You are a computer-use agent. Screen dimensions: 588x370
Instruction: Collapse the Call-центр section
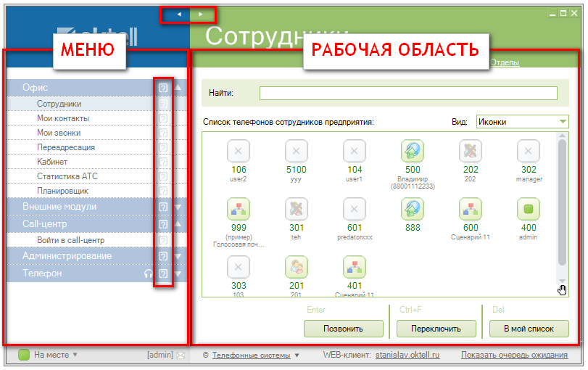(x=178, y=224)
